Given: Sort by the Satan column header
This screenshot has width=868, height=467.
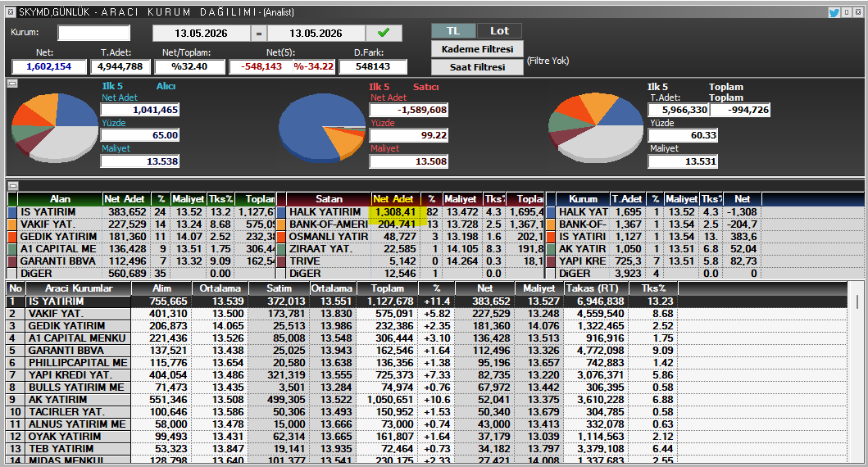Looking at the screenshot, I should (x=329, y=198).
